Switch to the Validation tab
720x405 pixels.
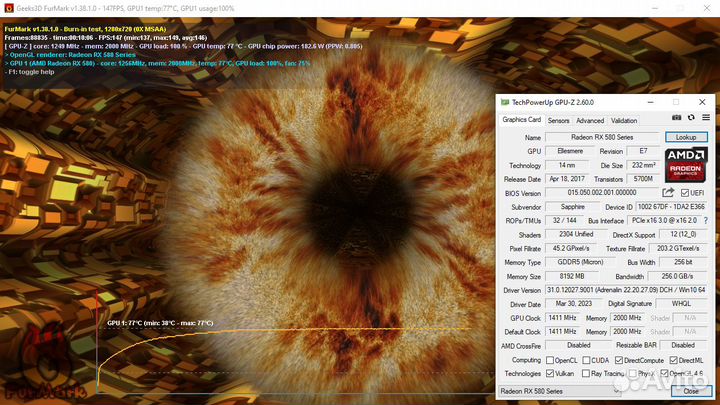[x=624, y=121]
